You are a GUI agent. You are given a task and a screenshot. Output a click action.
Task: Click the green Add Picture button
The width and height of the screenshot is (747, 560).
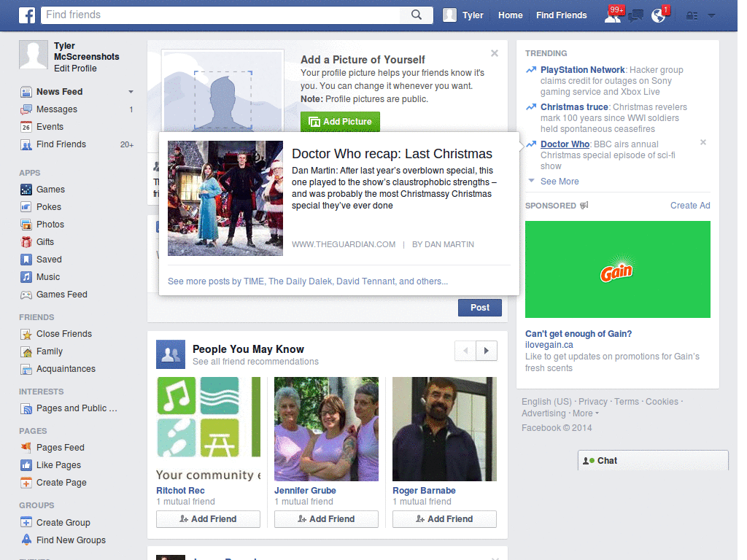pyautogui.click(x=340, y=122)
